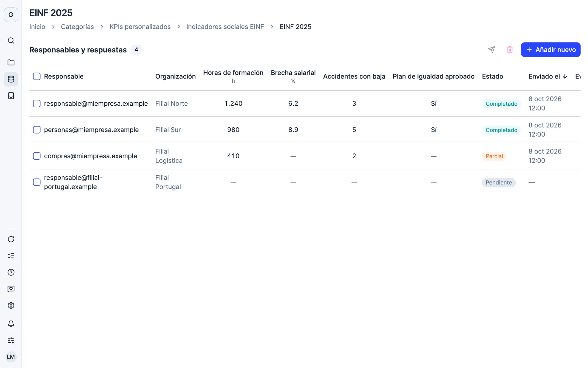The image size is (588, 368).
Task: Toggle the select-all Responsable checkbox
Action: (37, 77)
